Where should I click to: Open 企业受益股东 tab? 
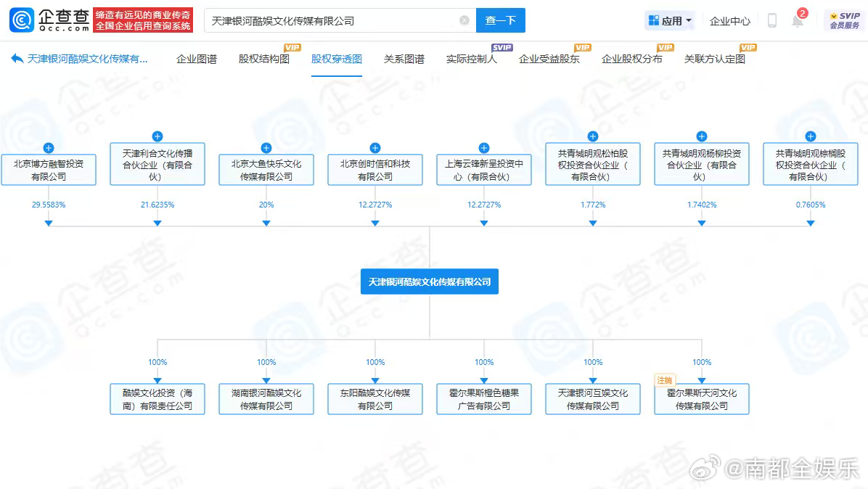point(549,59)
